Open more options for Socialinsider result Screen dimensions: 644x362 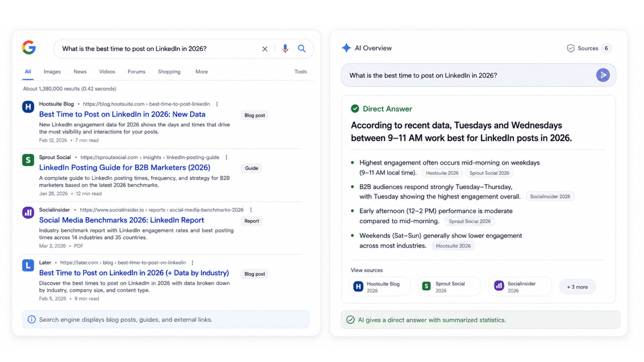click(251, 210)
